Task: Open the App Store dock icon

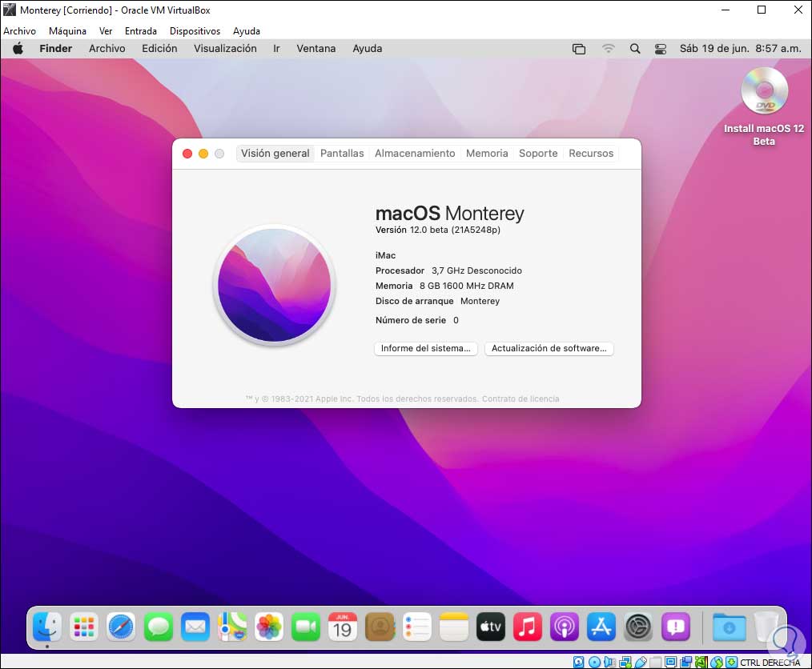Action: pos(601,627)
